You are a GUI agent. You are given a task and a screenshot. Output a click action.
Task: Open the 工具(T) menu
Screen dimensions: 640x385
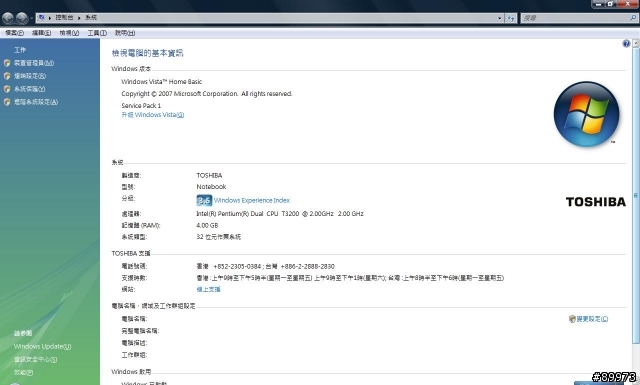pyautogui.click(x=97, y=33)
